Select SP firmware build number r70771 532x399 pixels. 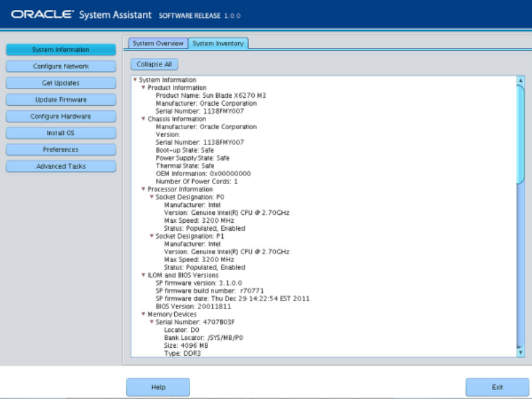click(209, 291)
